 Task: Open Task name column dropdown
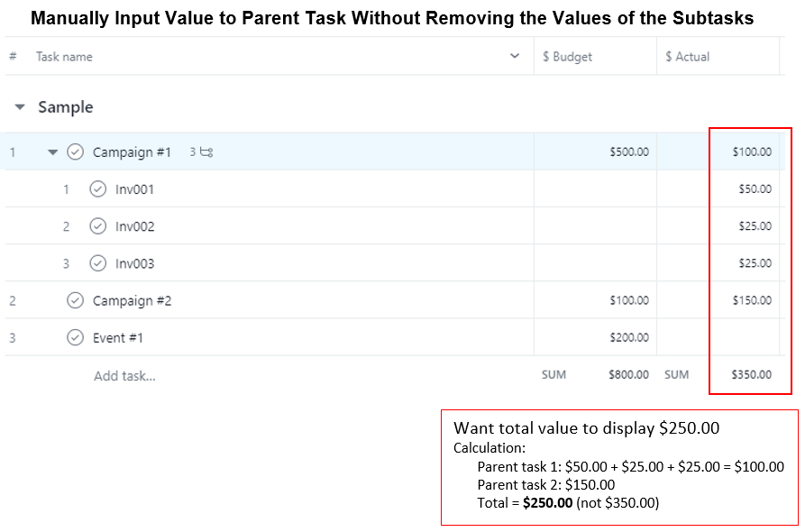point(515,56)
